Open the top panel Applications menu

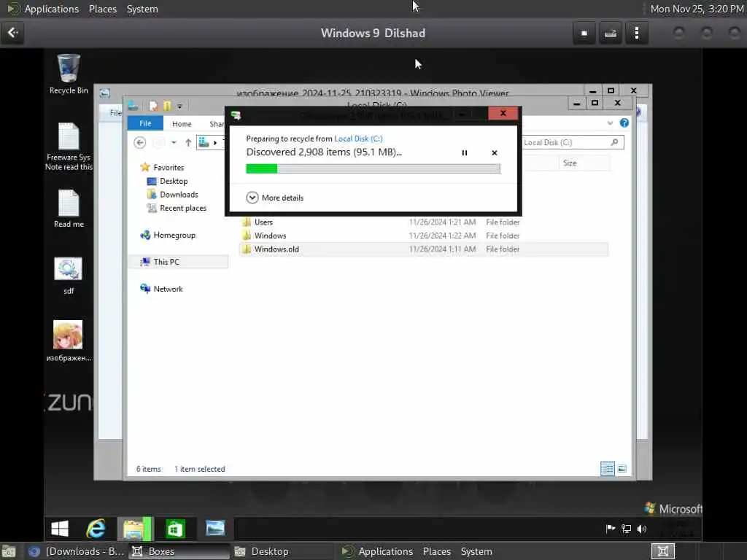pos(52,9)
